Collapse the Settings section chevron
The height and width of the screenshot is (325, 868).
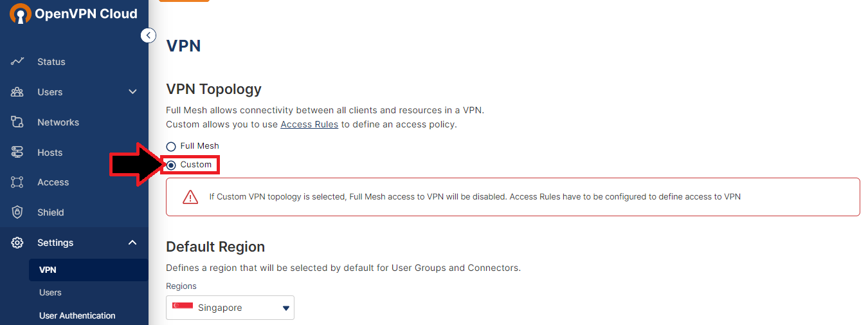(132, 243)
